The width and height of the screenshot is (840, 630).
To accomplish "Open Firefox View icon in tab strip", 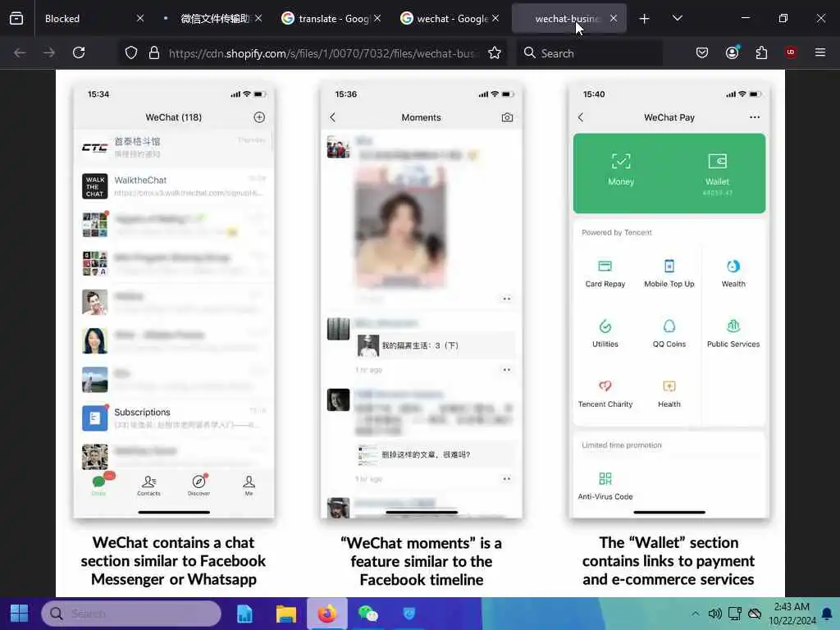I will 16,19.
